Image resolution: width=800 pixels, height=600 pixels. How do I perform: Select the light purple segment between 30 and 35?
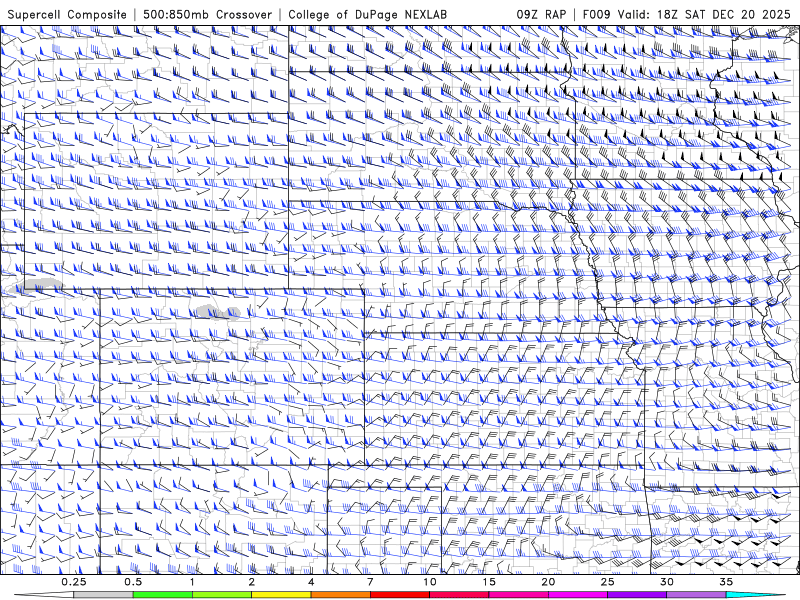point(696,595)
